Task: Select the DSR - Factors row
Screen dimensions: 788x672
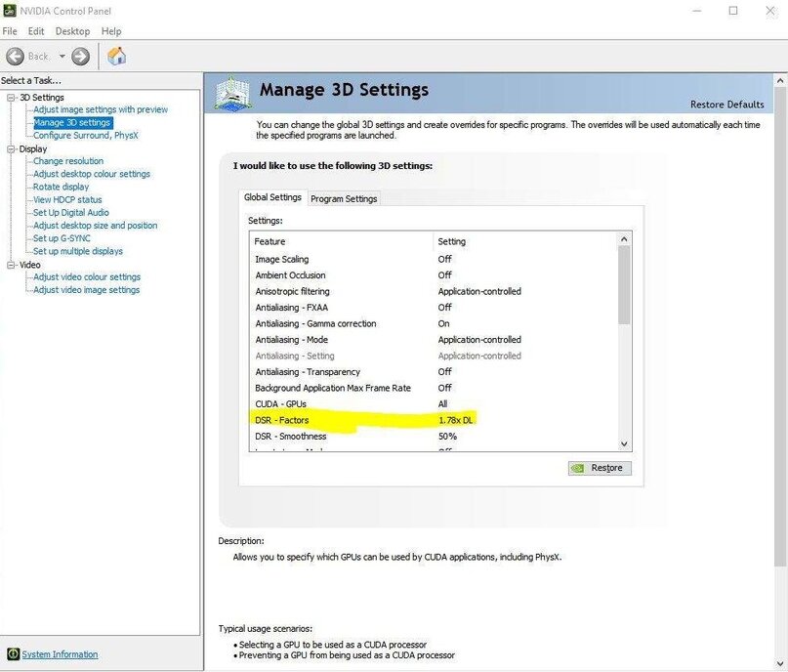Action: click(435, 420)
